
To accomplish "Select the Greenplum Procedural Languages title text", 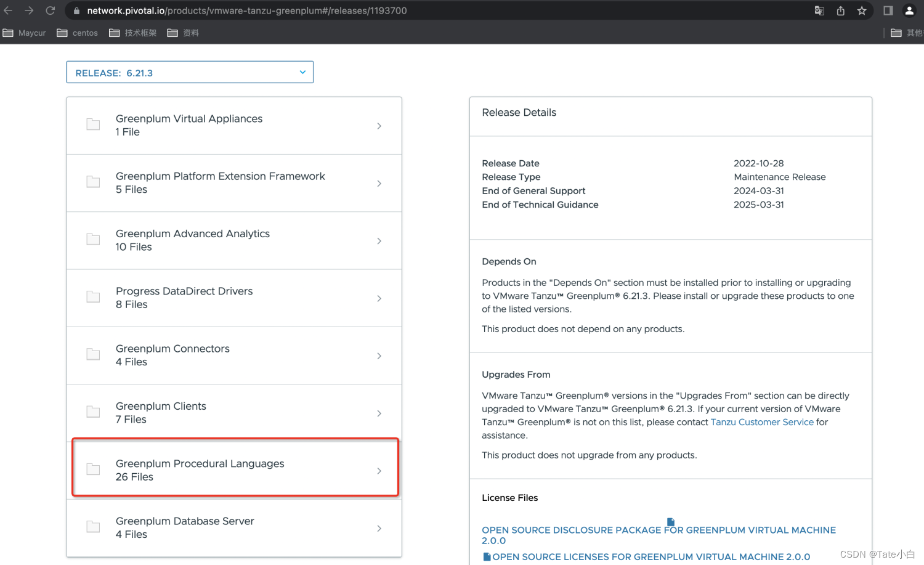I will point(200,463).
